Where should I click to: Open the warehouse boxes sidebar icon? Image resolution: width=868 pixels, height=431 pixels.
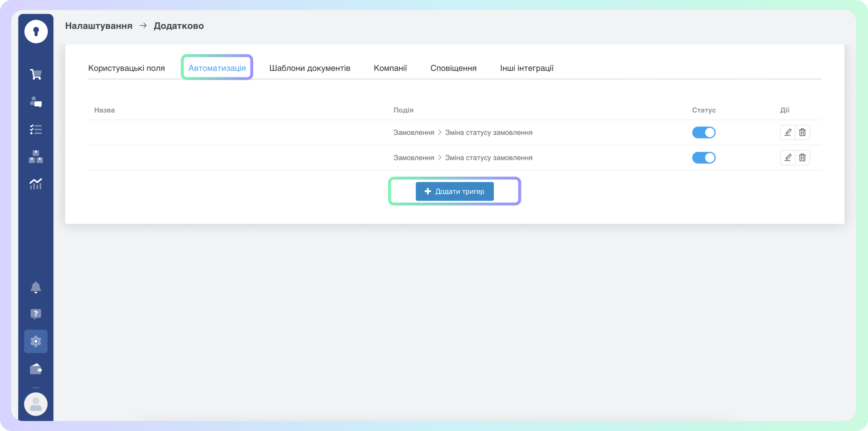(36, 157)
